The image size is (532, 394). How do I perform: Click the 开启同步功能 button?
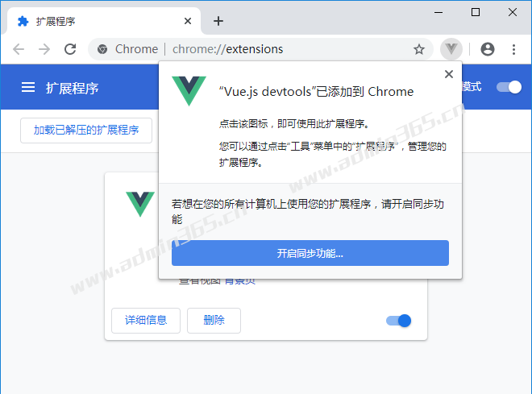coord(310,253)
